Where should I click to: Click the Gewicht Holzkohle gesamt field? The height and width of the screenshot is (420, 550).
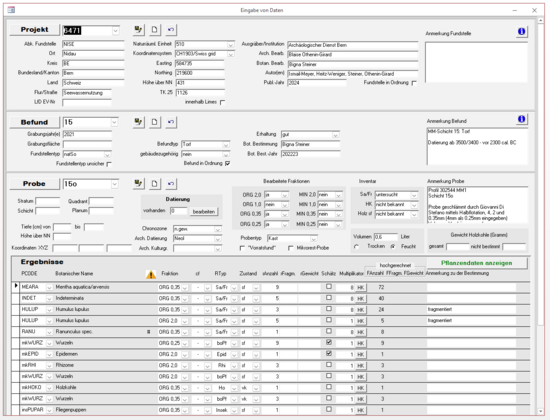(x=457, y=247)
